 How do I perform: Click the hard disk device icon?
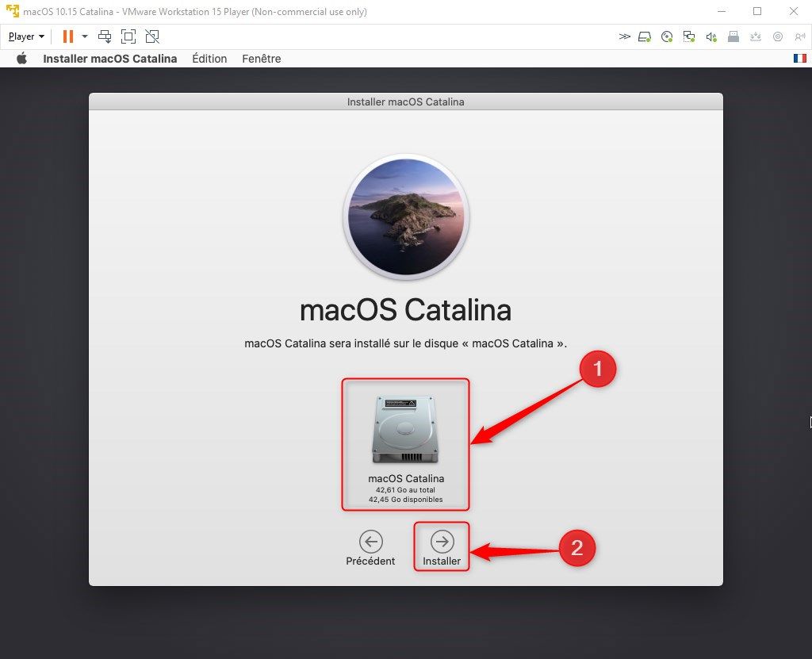click(644, 36)
